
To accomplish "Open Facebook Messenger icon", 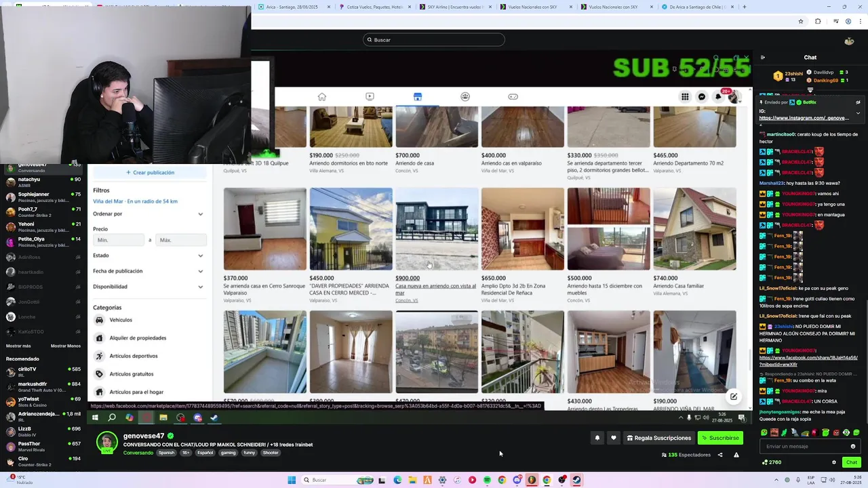I will 702,97.
